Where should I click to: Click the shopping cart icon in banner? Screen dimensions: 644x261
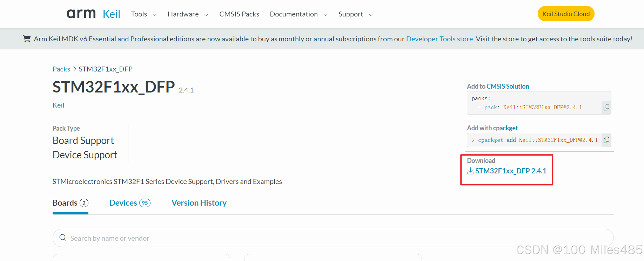click(x=27, y=39)
